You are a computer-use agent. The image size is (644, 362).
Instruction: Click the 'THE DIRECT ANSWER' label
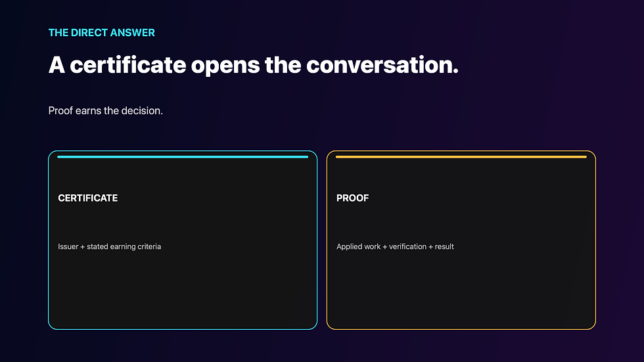tap(101, 33)
